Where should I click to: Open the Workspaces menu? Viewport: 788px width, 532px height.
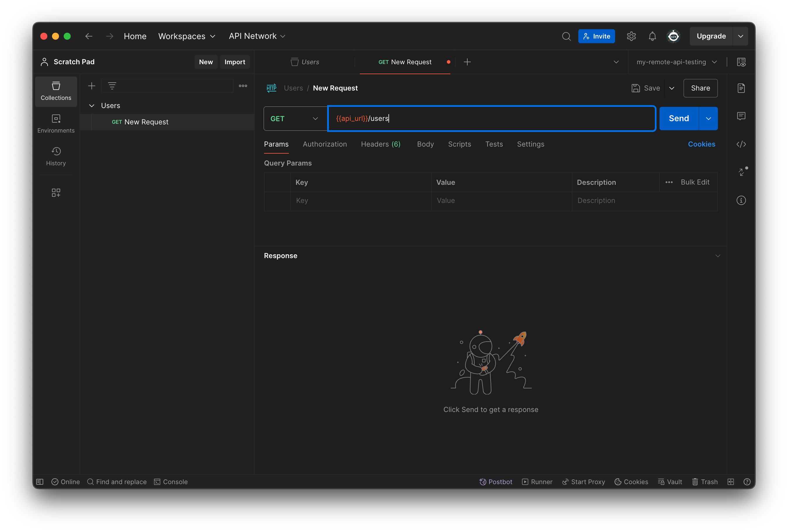[187, 36]
